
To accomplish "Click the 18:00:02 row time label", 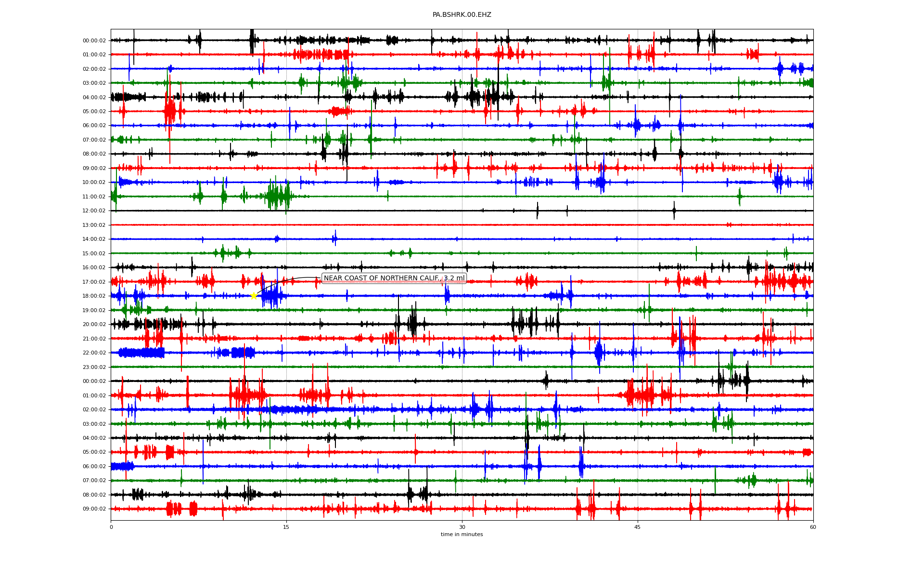I will click(x=94, y=296).
